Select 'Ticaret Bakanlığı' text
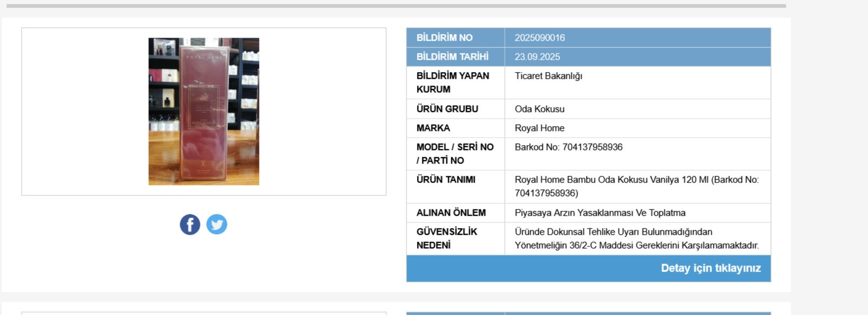This screenshot has height=315, width=868. tap(548, 76)
